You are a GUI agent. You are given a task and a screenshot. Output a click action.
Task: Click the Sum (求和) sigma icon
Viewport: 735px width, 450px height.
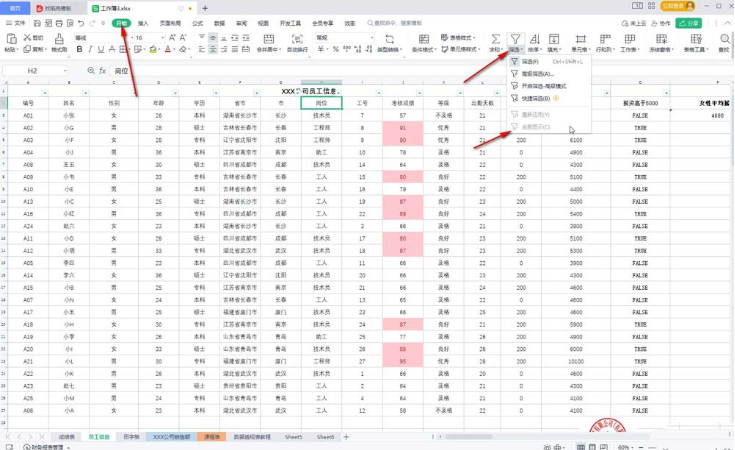pyautogui.click(x=495, y=38)
